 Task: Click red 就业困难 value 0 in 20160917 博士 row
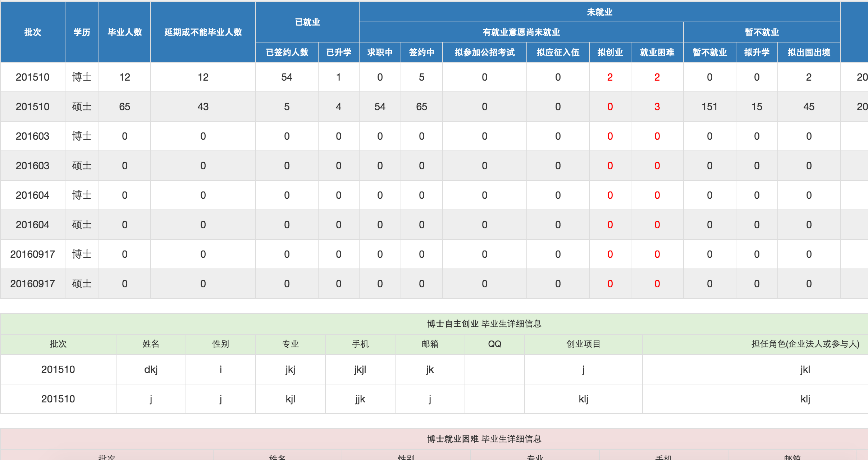(657, 254)
